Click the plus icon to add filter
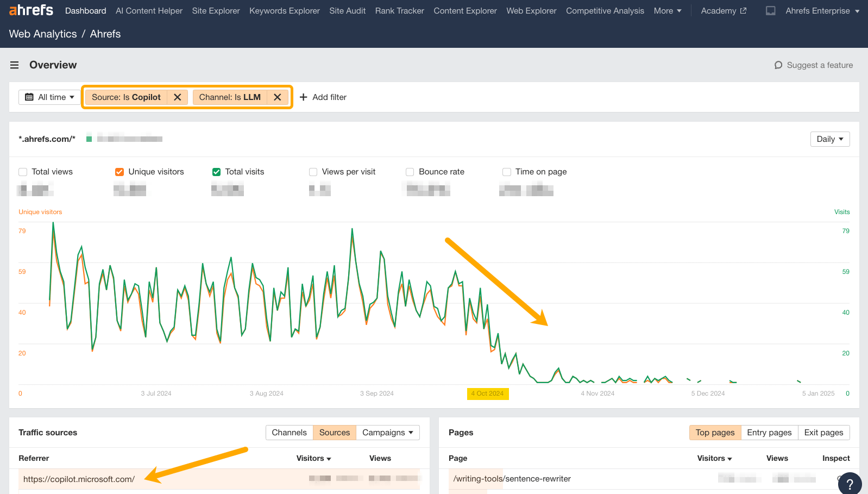 click(304, 97)
